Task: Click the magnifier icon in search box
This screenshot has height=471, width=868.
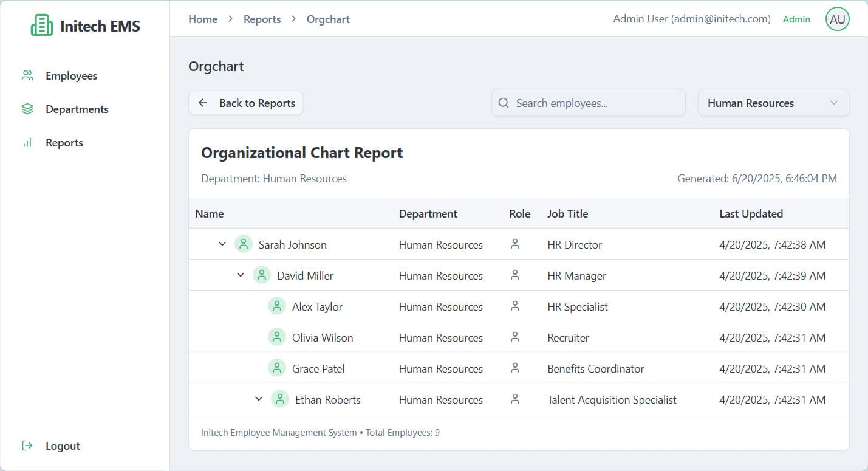Action: click(504, 103)
